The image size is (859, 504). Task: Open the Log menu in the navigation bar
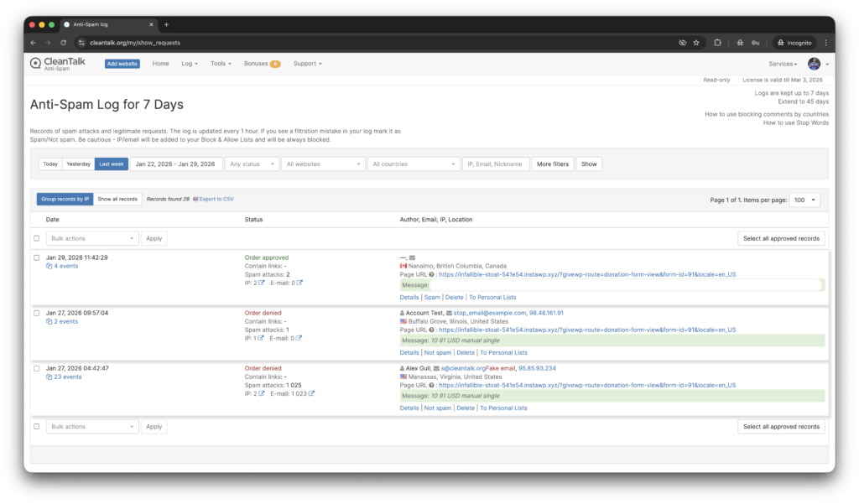188,63
